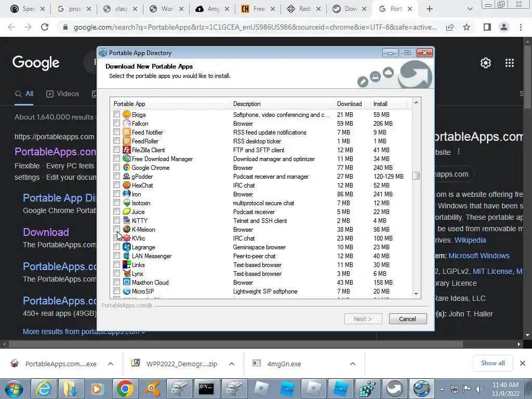Click the Cancel button

[408, 319]
